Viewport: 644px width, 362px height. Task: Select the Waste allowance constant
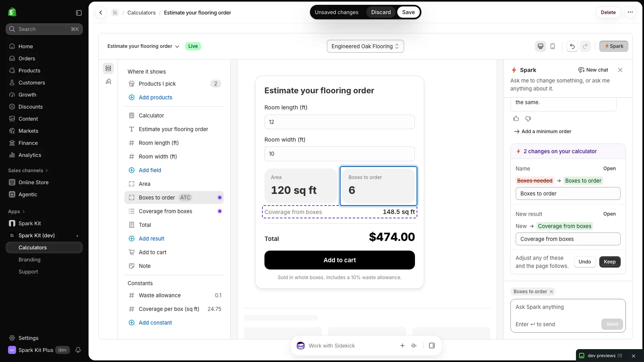[174, 295]
